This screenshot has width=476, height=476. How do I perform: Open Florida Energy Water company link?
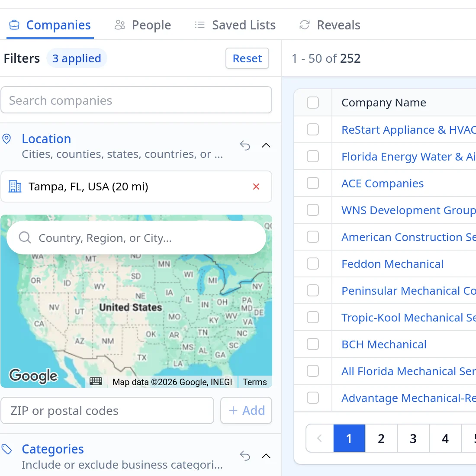pos(408,157)
